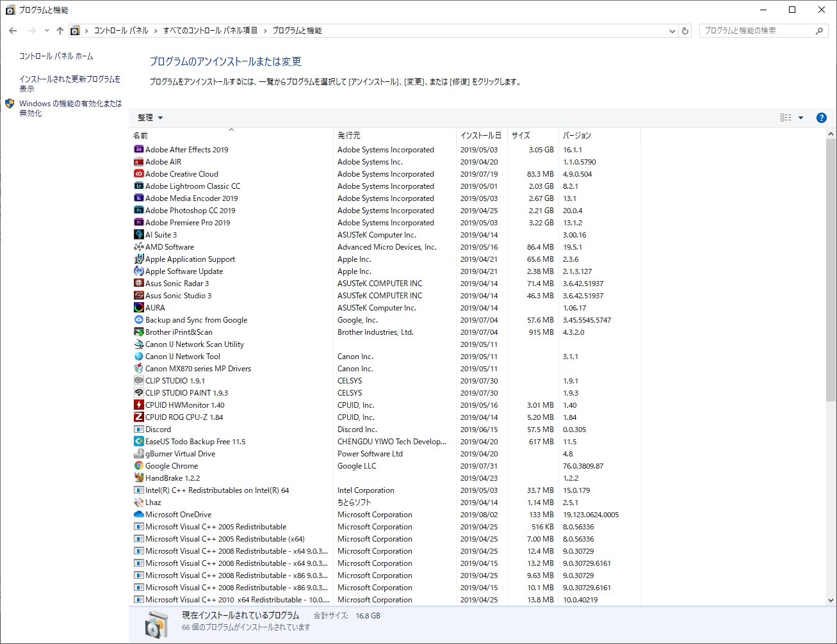The width and height of the screenshot is (837, 644).
Task: Open コントロール パネル ホーム link
Action: click(56, 56)
